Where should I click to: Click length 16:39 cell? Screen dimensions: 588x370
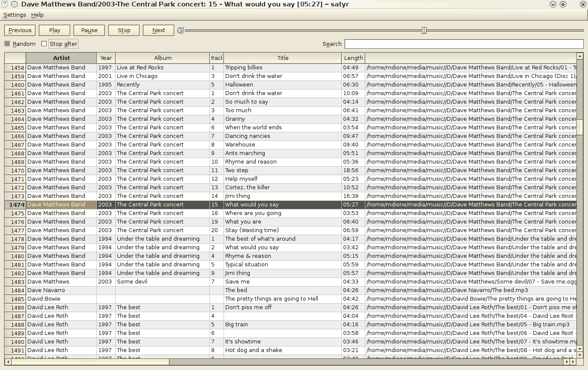point(353,196)
